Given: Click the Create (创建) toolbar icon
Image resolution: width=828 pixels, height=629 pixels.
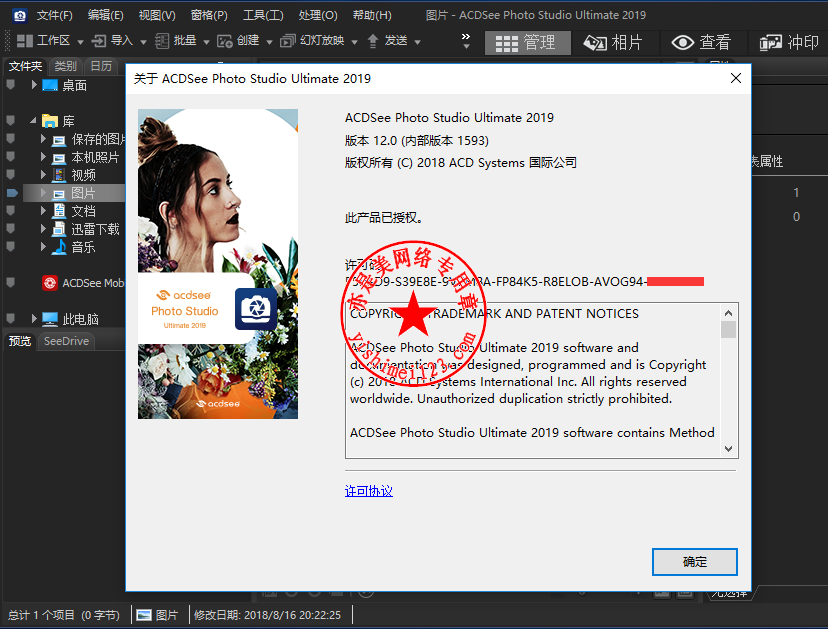Looking at the screenshot, I should click(x=225, y=41).
